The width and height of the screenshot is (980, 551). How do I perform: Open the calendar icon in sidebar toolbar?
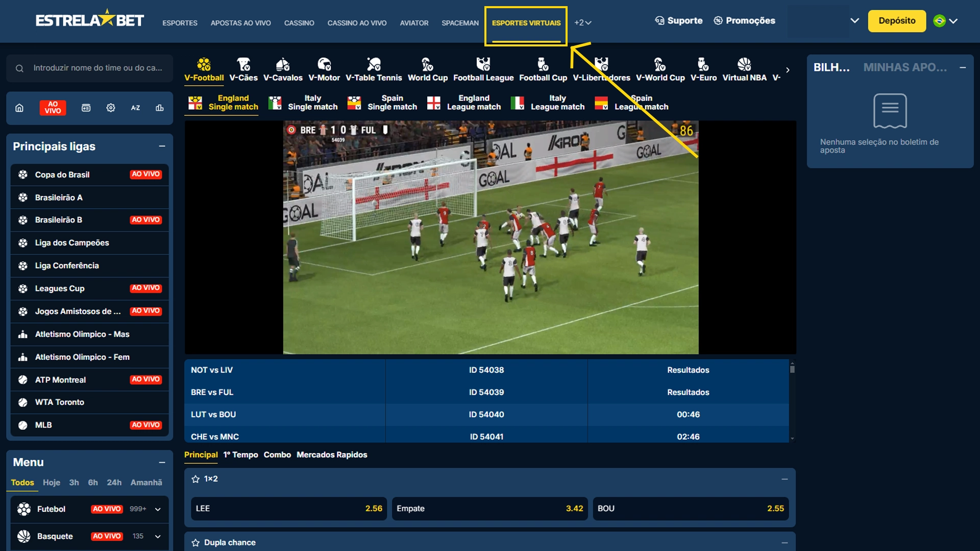tap(86, 108)
